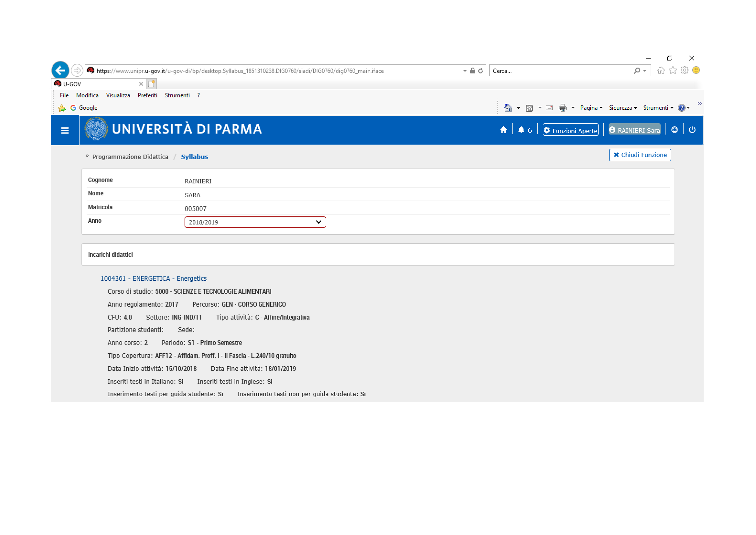Click the browser forward arrow
The width and height of the screenshot is (756, 535).
point(77,71)
